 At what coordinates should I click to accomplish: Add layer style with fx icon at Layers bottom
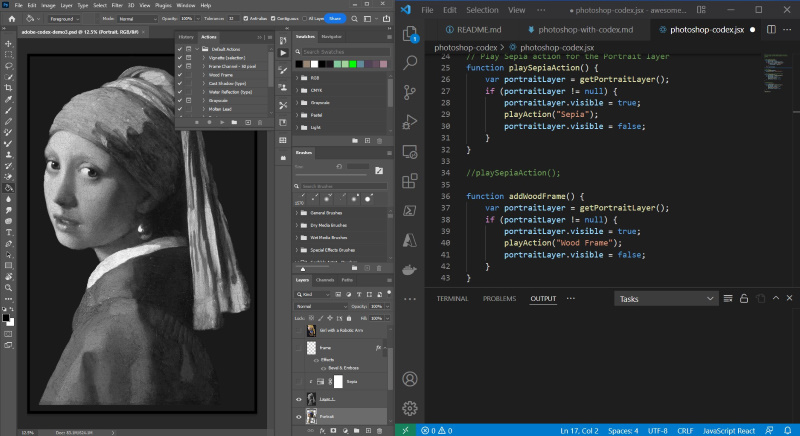click(322, 431)
